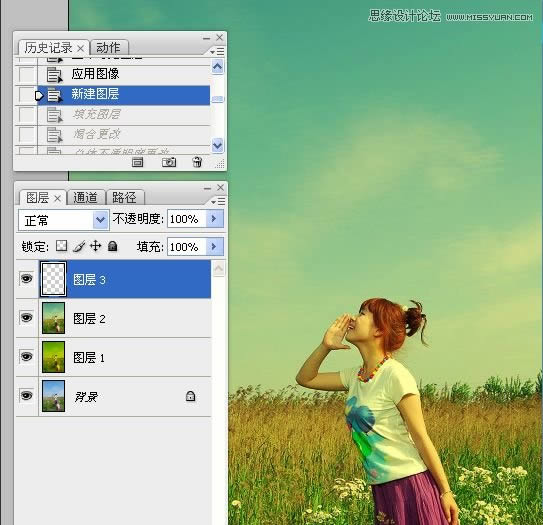This screenshot has width=543, height=525.
Task: Toggle visibility of 图层 2
Action: pos(27,318)
